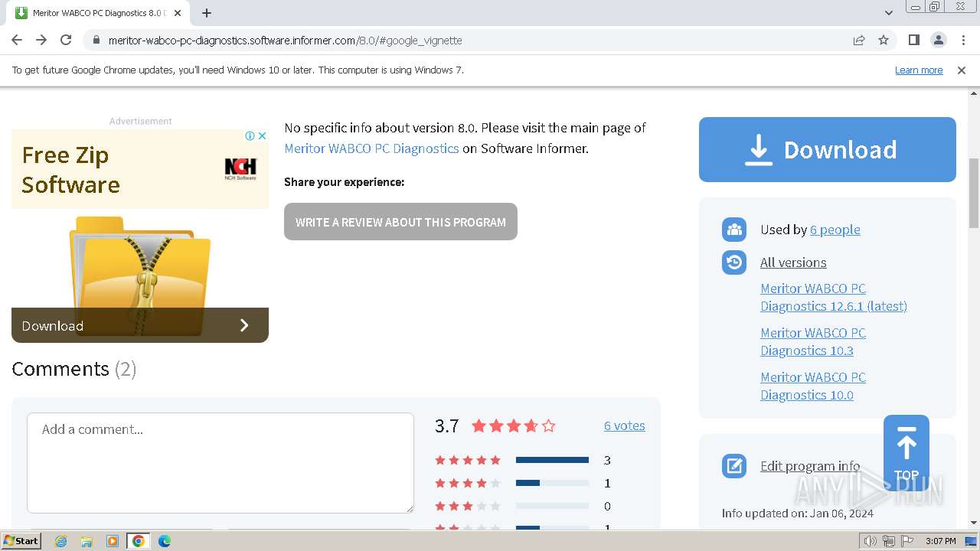Click the page vertical scrollbar thumb

tap(974, 193)
